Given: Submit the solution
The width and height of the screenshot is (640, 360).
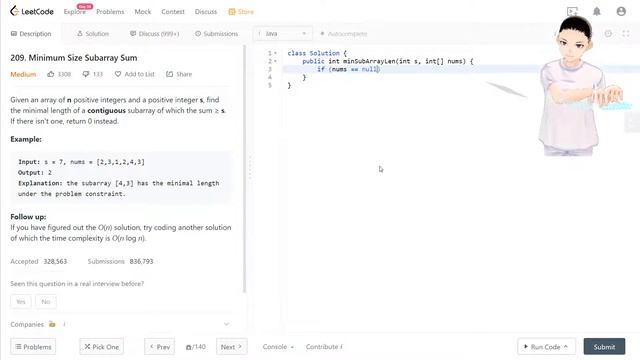Looking at the screenshot, I should coord(604,347).
